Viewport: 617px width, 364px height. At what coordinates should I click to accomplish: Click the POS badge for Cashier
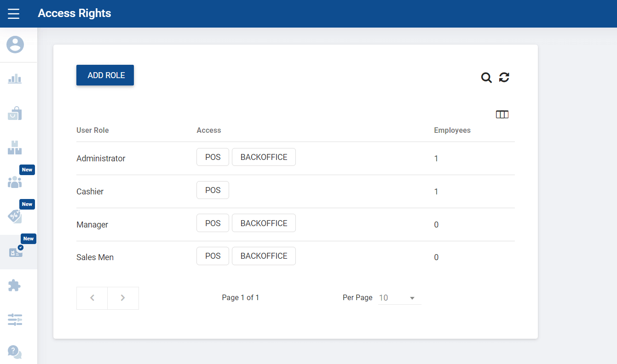point(213,190)
